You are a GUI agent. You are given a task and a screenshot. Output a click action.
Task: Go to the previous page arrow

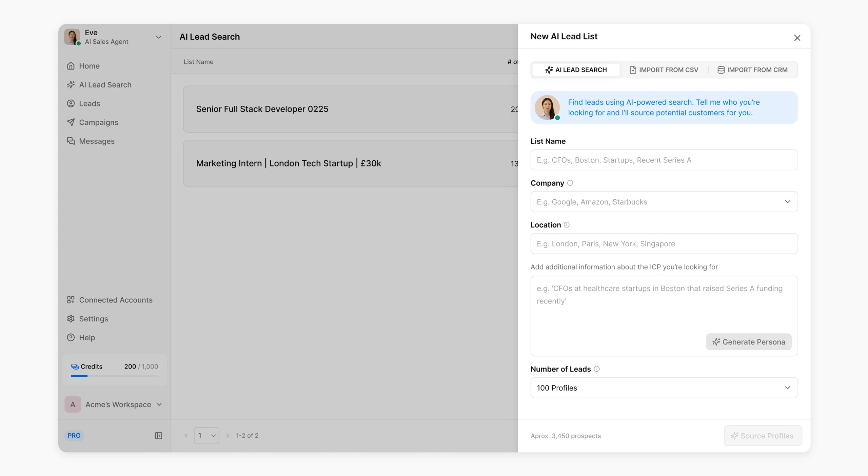point(186,436)
